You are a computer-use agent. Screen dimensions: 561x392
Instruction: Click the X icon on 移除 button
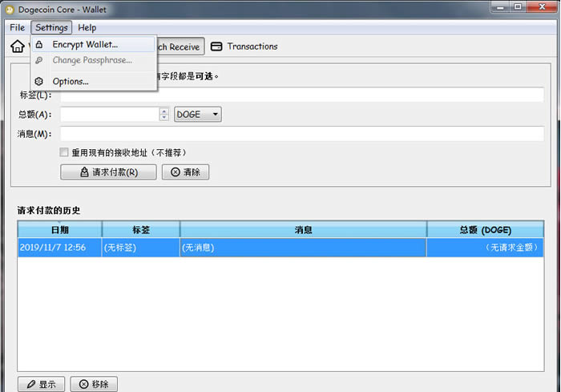[83, 385]
